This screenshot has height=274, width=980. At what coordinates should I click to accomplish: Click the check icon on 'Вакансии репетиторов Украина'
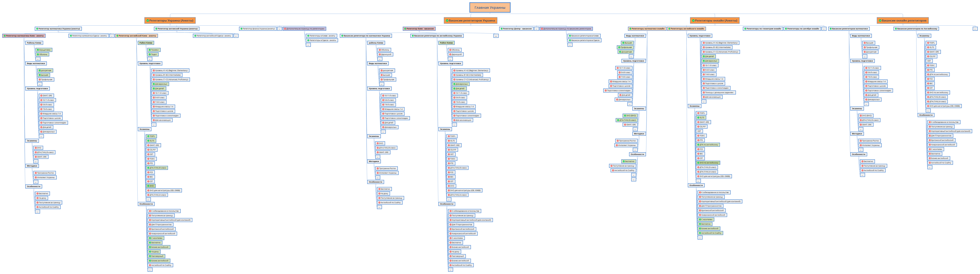[447, 20]
